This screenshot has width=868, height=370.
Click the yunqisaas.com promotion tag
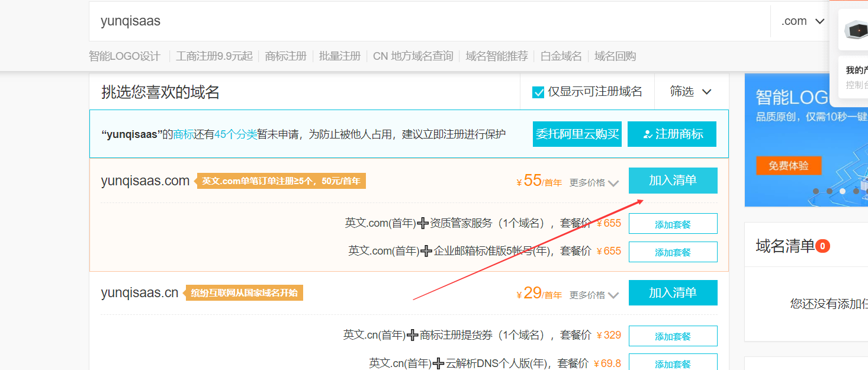coord(281,181)
